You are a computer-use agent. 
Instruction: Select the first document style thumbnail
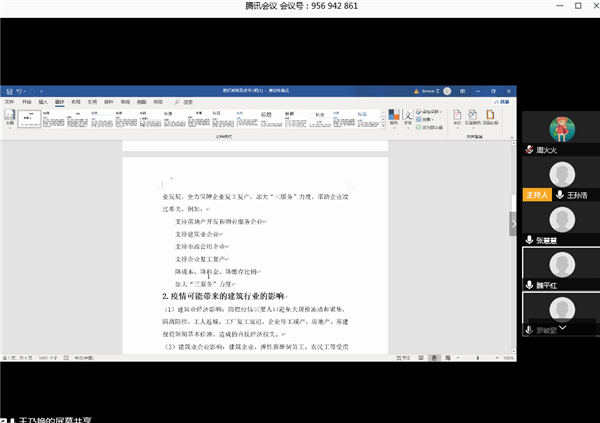click(29, 119)
